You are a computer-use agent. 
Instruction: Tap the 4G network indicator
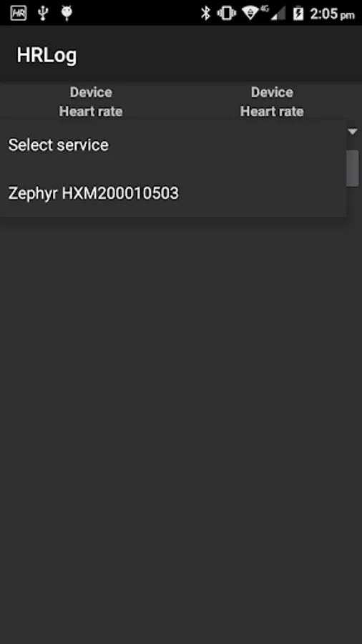tap(264, 7)
